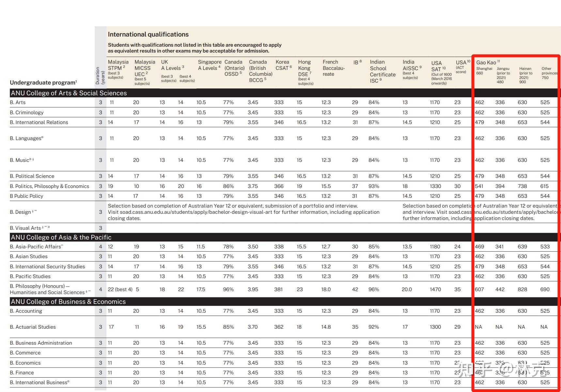Click the Korea CSAT '381' cell

click(278, 289)
